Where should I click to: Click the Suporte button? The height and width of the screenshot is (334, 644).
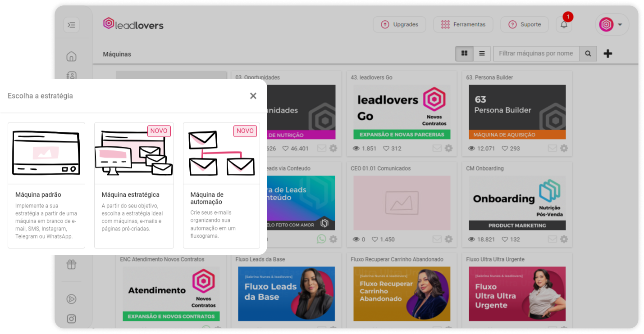[x=525, y=24]
